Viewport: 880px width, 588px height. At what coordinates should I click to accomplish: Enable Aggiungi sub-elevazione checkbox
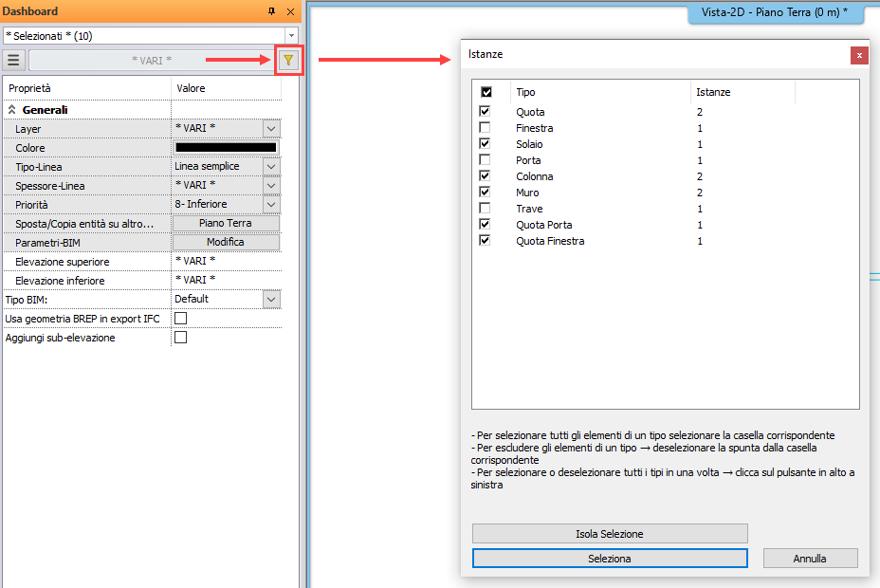pos(181,338)
